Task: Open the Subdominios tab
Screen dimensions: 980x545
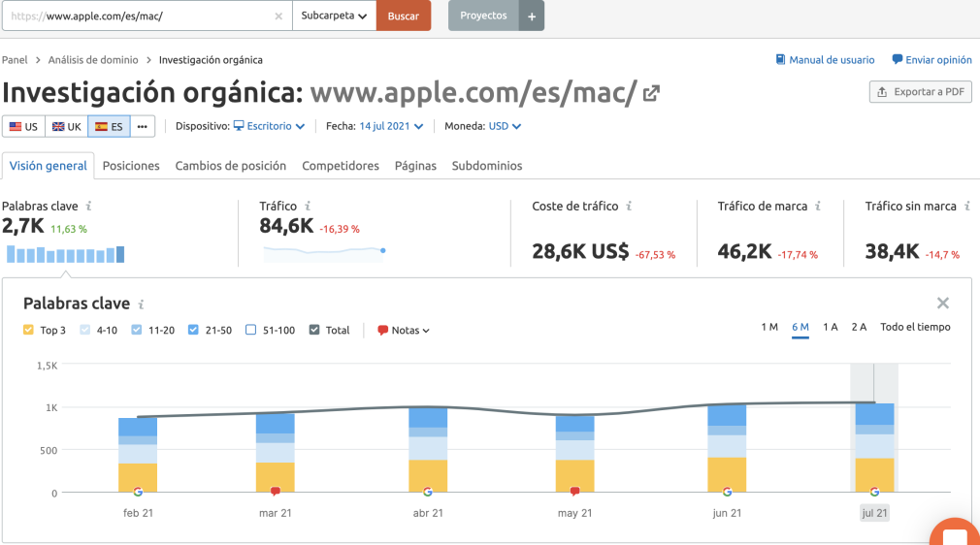Action: click(487, 166)
